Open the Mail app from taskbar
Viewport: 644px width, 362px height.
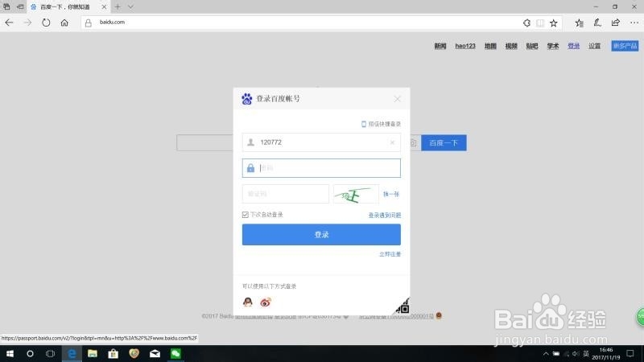pyautogui.click(x=155, y=353)
